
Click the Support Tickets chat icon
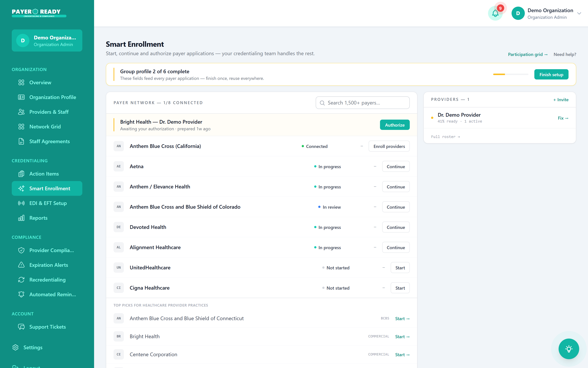21,327
